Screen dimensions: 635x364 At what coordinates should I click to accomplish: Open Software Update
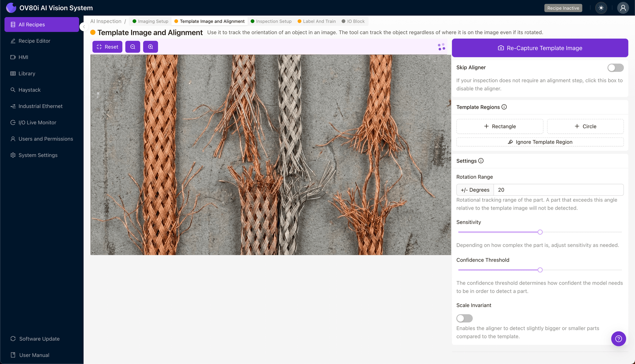click(42, 339)
